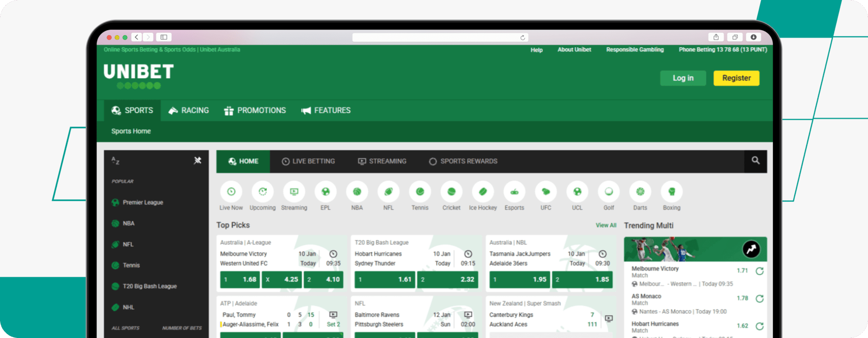Open the Upcoming events icon
The width and height of the screenshot is (868, 338).
(263, 191)
